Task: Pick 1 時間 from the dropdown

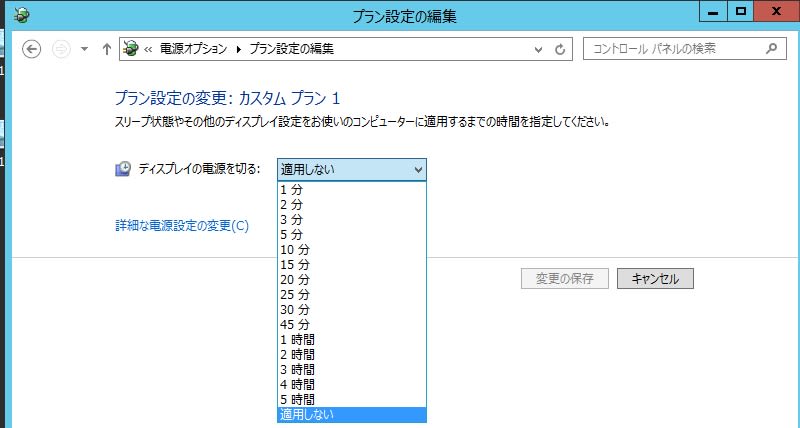Action: [x=352, y=340]
